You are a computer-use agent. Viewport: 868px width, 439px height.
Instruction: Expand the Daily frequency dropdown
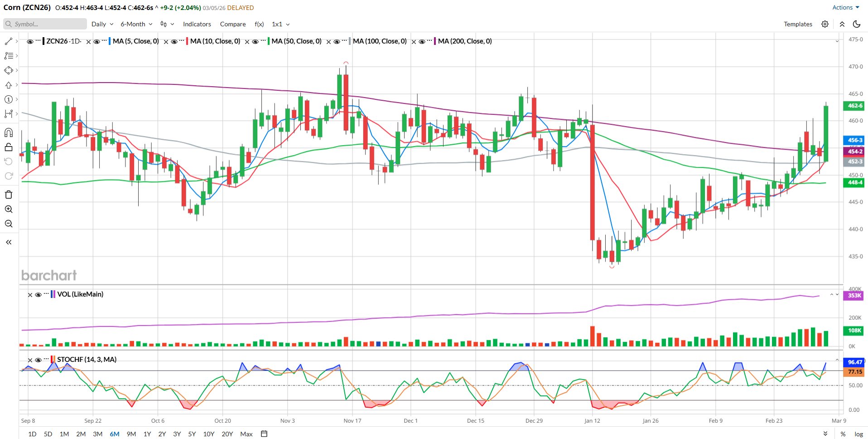coord(102,24)
